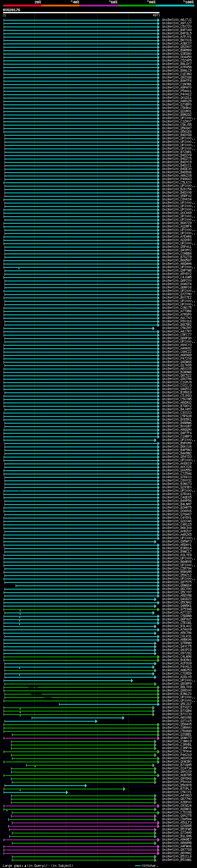The image size is (197, 868).
Task: Open hit UniRef100_C5X7Z0
Action: pyautogui.click(x=176, y=26)
